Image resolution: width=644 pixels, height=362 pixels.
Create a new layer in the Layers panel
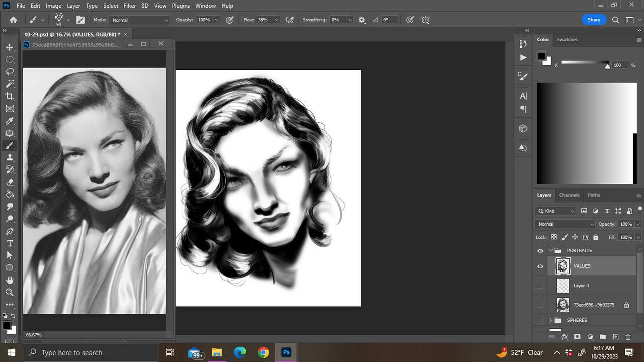pos(615,337)
